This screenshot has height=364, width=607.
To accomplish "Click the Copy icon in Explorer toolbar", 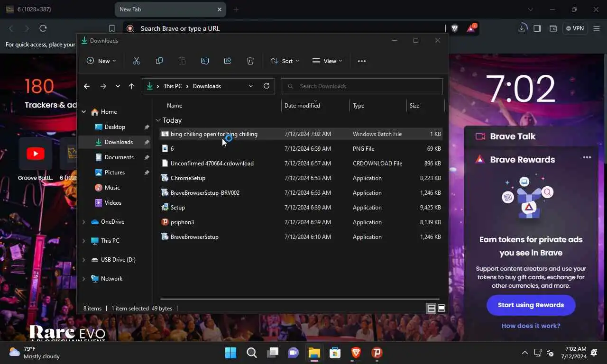I will [159, 61].
